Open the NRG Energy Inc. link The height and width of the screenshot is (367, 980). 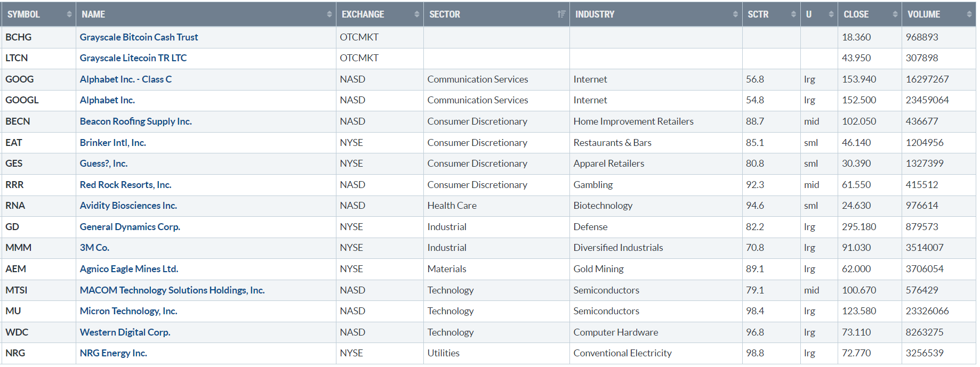[113, 353]
